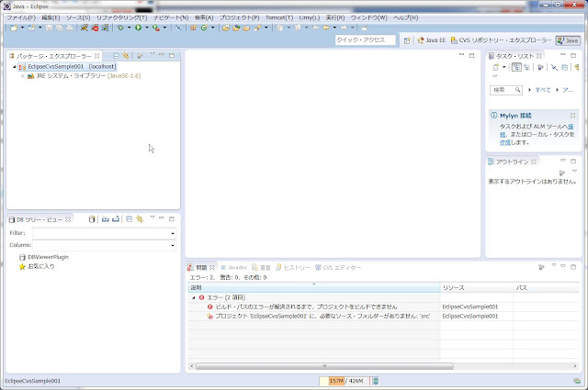Toggle Link with Editor in DB Tree View
Screen dimensions: 588x390
pos(140,219)
